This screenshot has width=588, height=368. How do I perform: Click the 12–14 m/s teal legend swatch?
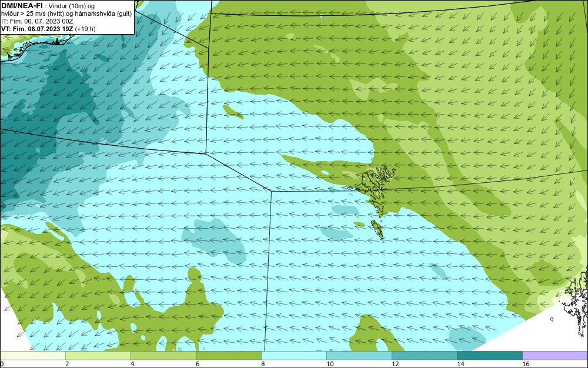(x=425, y=356)
